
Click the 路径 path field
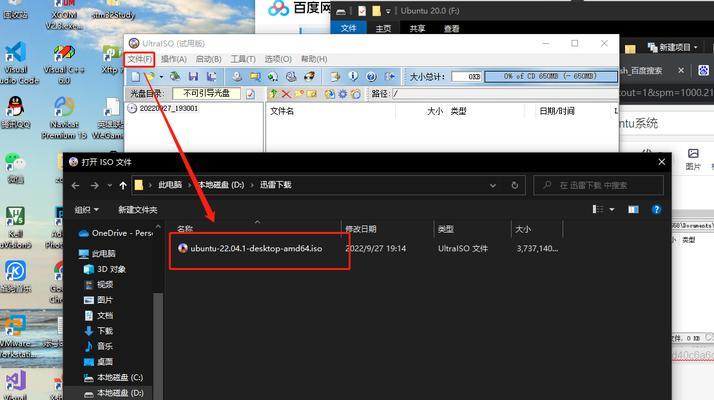[505, 94]
